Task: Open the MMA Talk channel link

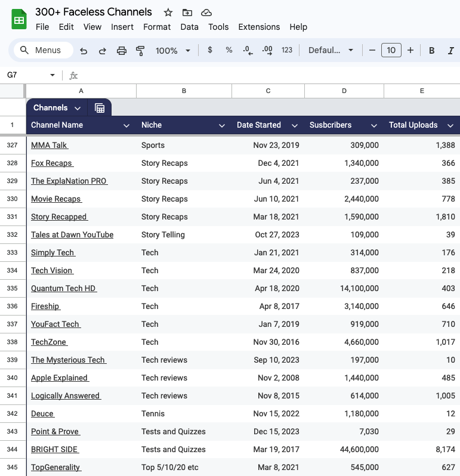Action: 50,145
